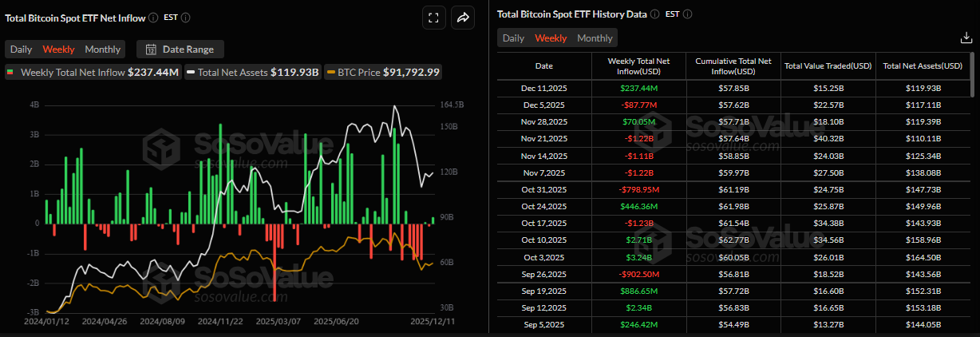The width and height of the screenshot is (980, 337).
Task: Open the Date Range picker
Action: click(180, 50)
